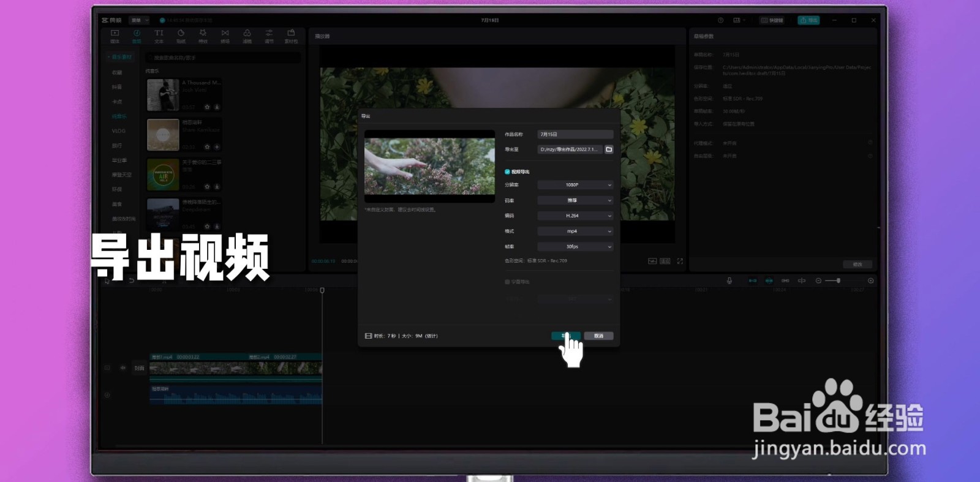Open the 1080P resolution dropdown
The width and height of the screenshot is (980, 482).
(575, 185)
